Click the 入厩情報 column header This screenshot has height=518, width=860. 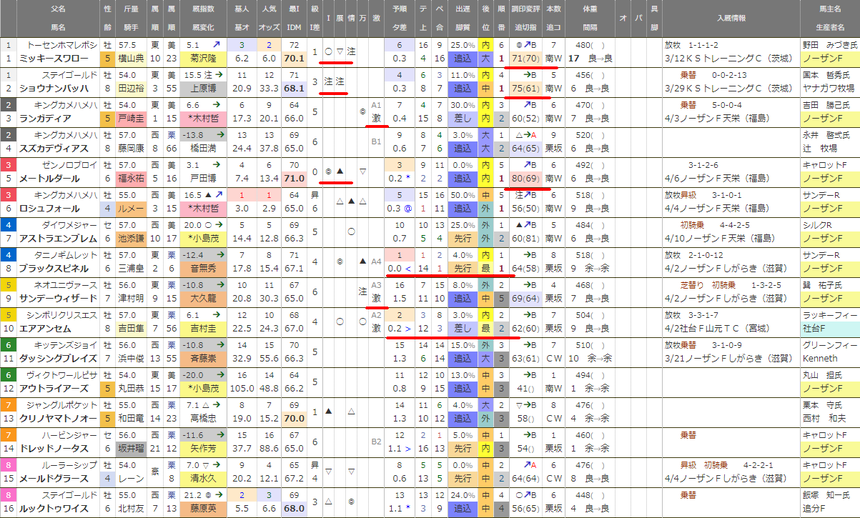point(731,18)
